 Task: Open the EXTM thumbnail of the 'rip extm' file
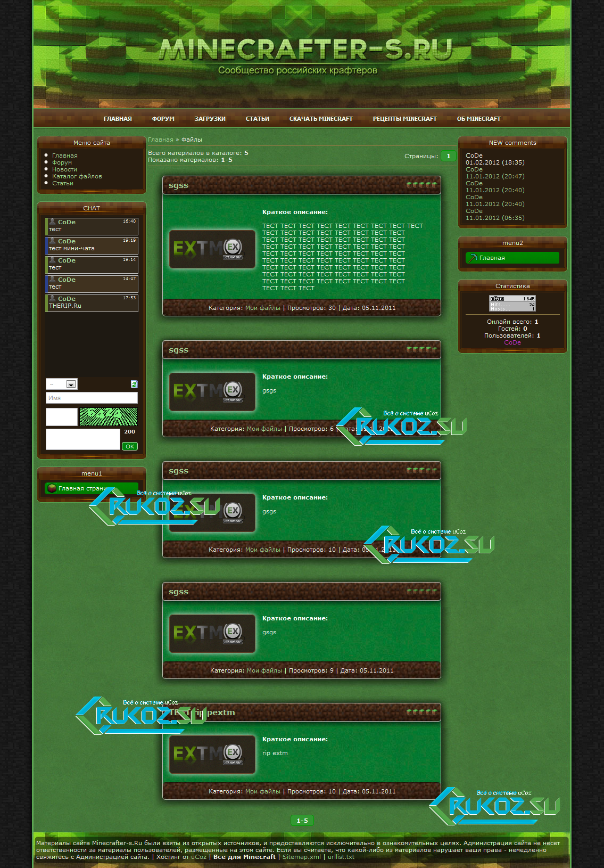point(212,755)
